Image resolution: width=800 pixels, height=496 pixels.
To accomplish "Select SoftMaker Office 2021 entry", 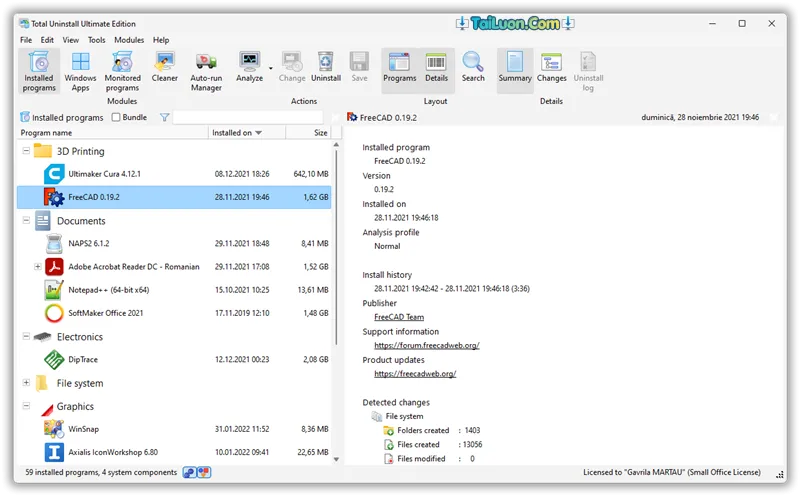I will pyautogui.click(x=174, y=313).
